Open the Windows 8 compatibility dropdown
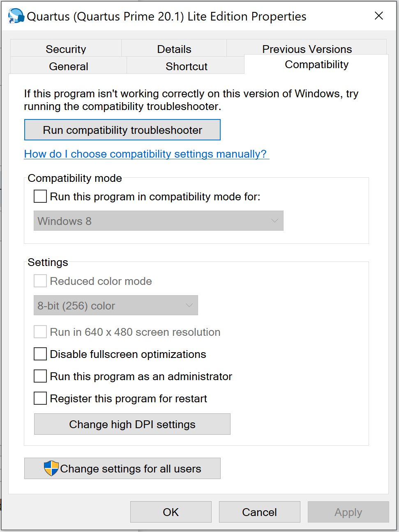Viewport: 399px width, 532px height. pos(158,221)
